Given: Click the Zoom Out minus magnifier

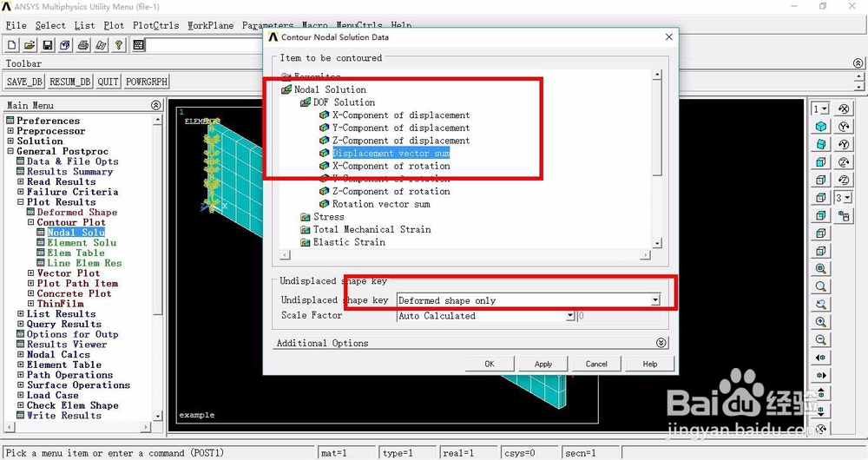Looking at the screenshot, I should [x=821, y=339].
